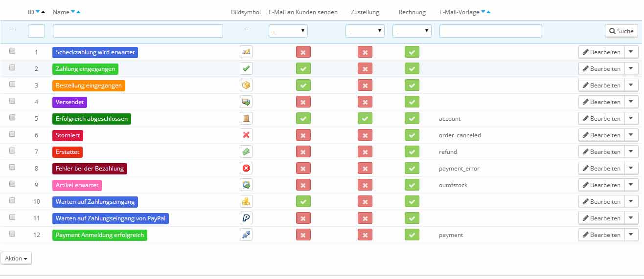The height and width of the screenshot is (279, 644).
Task: Open the Aktion bulk menu
Action: pyautogui.click(x=16, y=258)
